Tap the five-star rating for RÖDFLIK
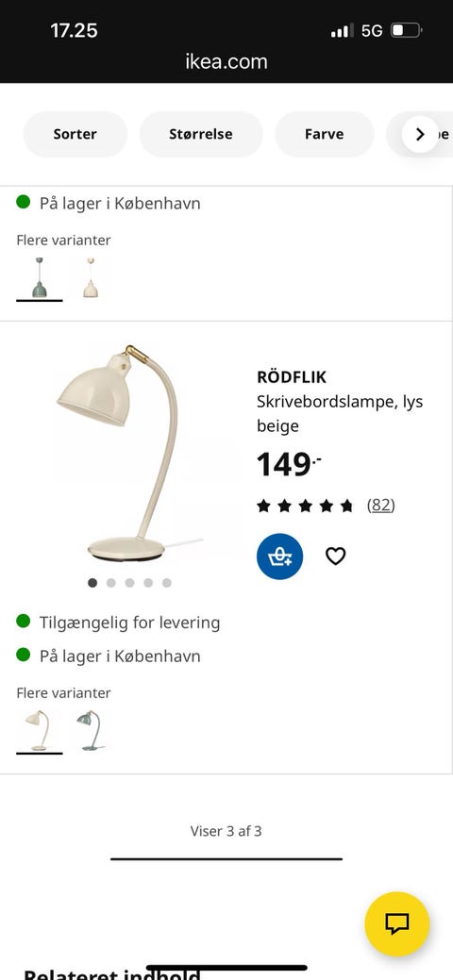Screen dimensions: 453x980 (x=305, y=506)
